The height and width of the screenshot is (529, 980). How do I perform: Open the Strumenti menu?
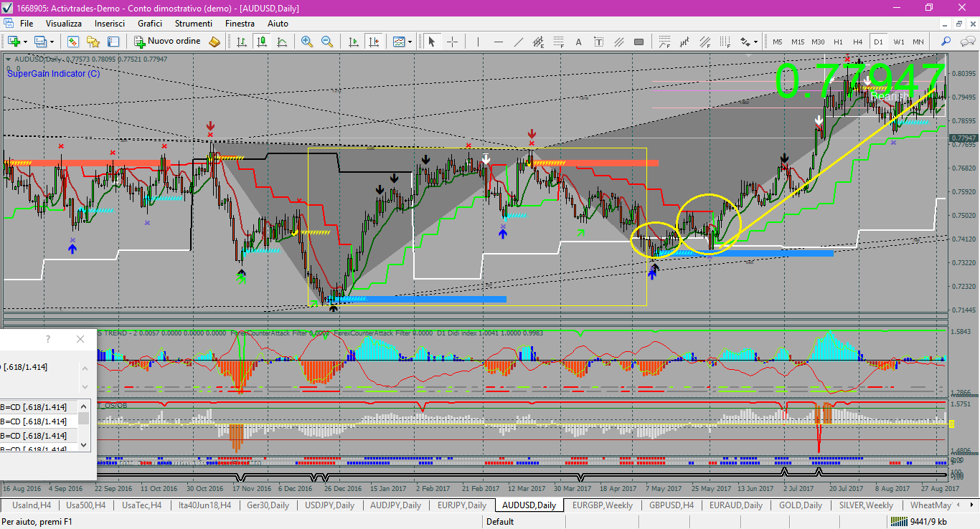point(194,24)
